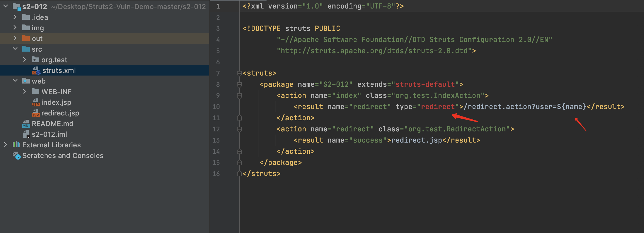The width and height of the screenshot is (644, 233).
Task: Click the org.test package icon
Action: (36, 60)
